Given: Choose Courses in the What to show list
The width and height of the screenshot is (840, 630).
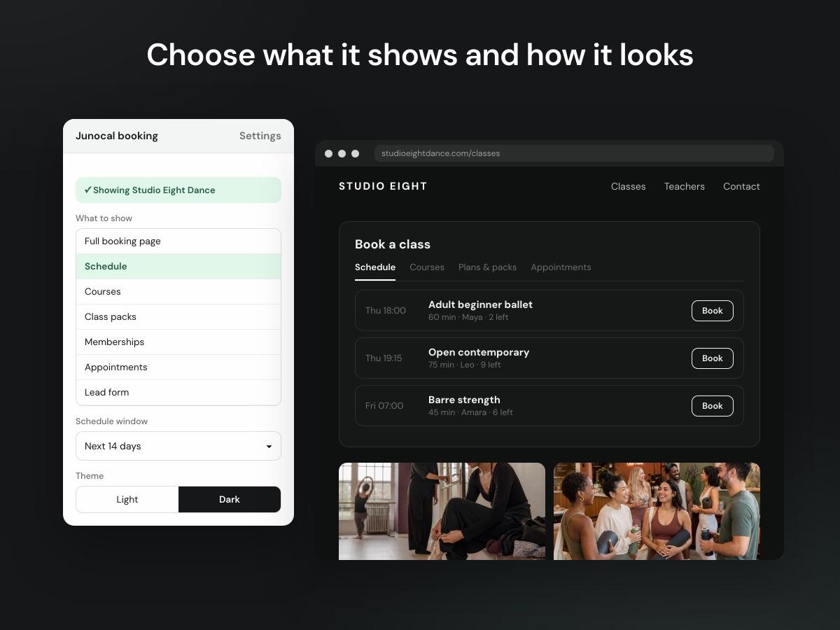Looking at the screenshot, I should 178,292.
